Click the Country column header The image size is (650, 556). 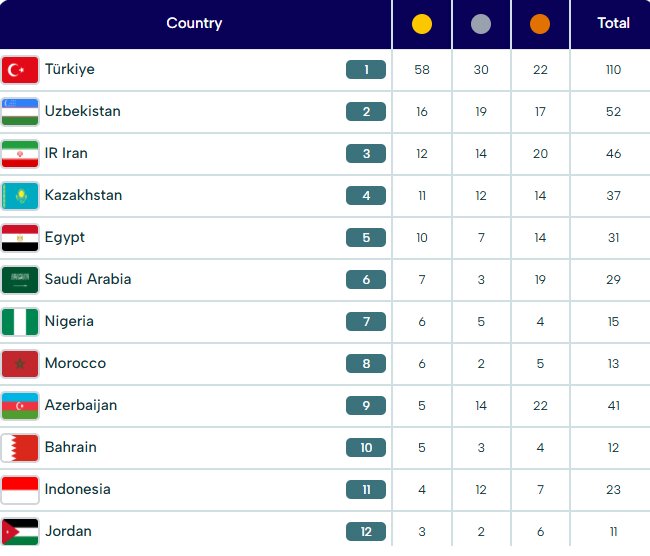(194, 23)
